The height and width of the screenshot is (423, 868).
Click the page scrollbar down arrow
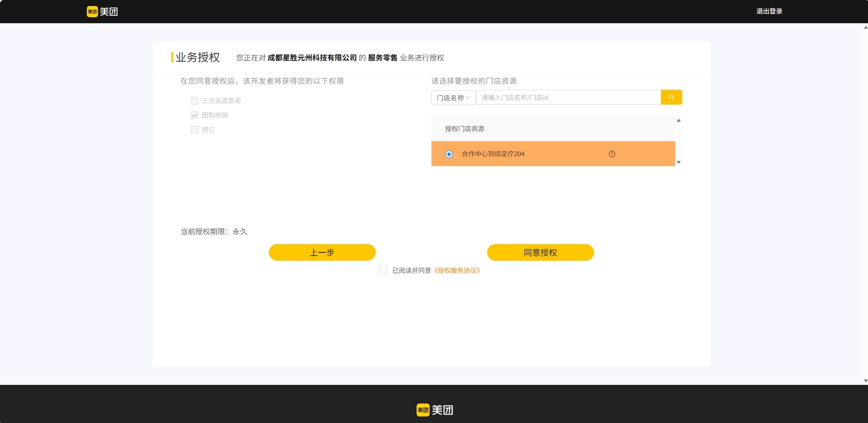tap(865, 381)
